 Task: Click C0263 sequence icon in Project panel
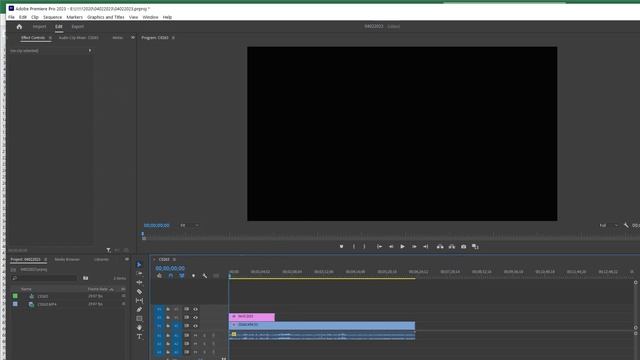(31, 296)
